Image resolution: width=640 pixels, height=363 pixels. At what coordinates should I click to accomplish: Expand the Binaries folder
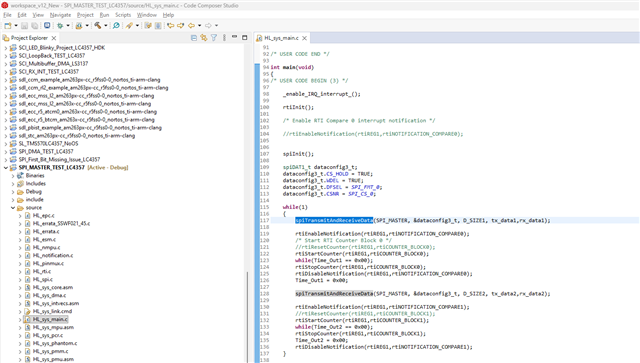[13, 176]
